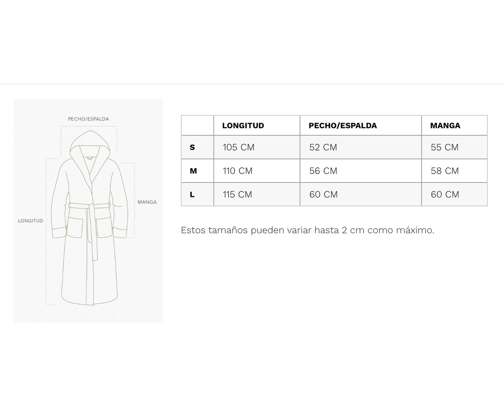This screenshot has width=504, height=420.
Task: Select the MANGA column header in the table
Action: (x=445, y=126)
